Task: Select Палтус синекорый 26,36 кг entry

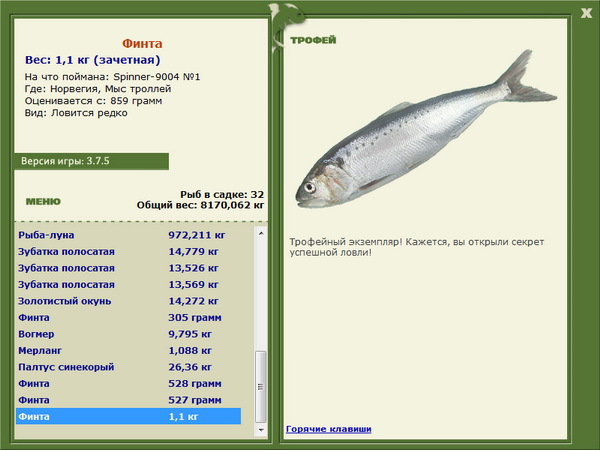Action: coord(129,367)
